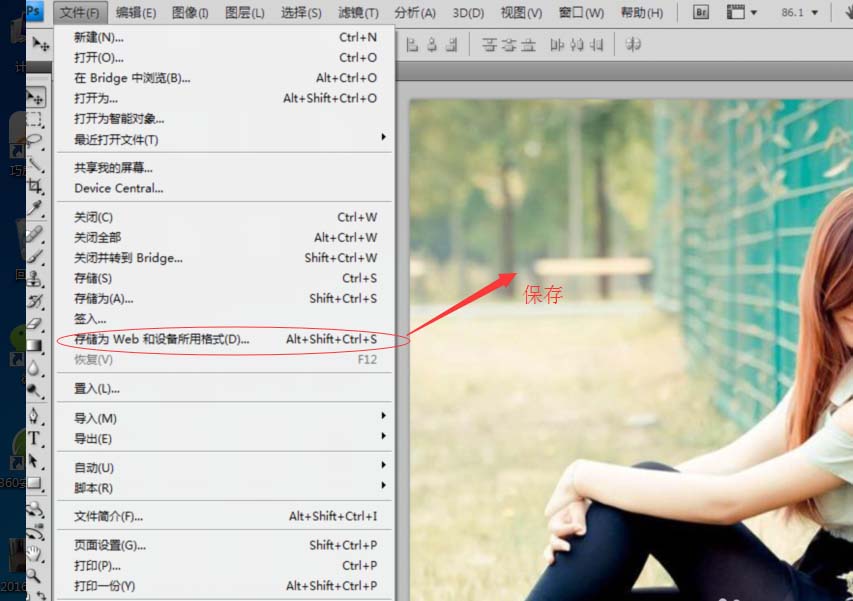Select the Eyedropper tool

tap(35, 209)
